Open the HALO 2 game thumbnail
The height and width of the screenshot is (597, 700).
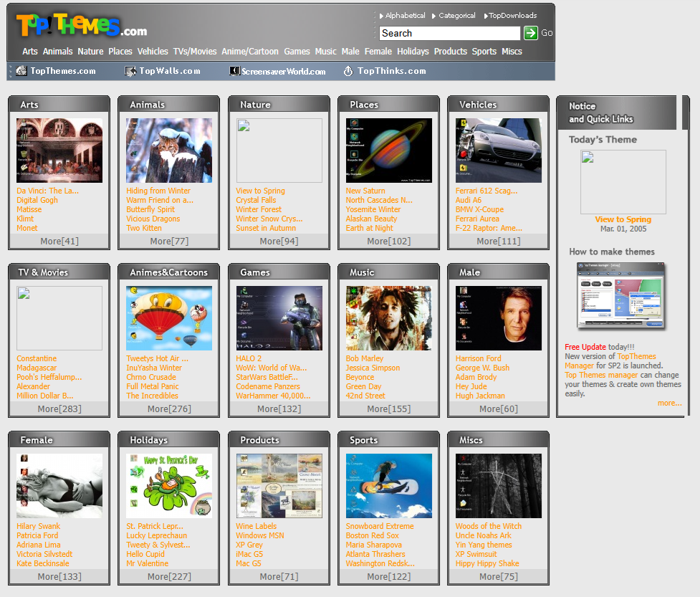pos(279,318)
